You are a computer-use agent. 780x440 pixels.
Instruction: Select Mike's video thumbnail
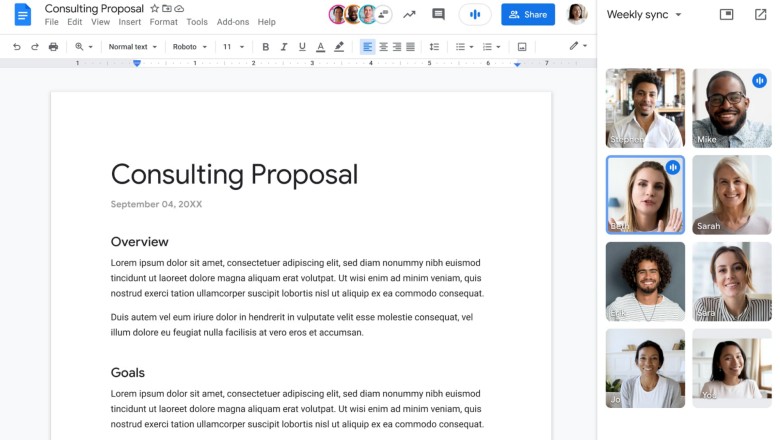[x=731, y=108]
